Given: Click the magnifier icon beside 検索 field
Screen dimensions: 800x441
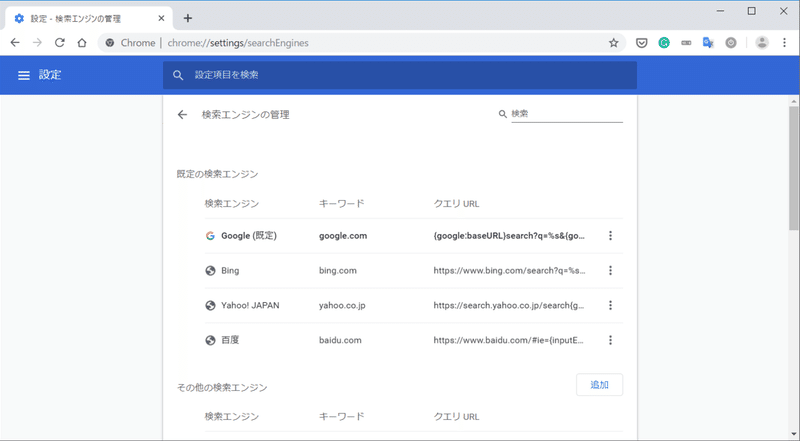Looking at the screenshot, I should [x=503, y=114].
